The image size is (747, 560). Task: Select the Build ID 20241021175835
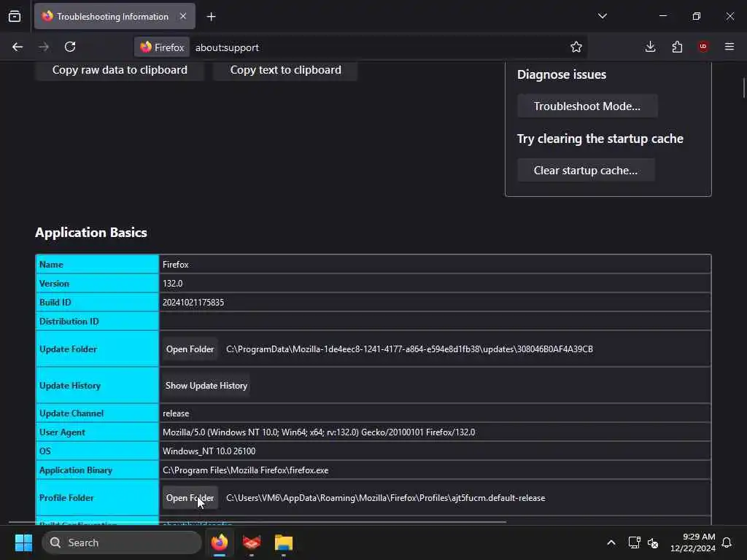[x=193, y=303]
